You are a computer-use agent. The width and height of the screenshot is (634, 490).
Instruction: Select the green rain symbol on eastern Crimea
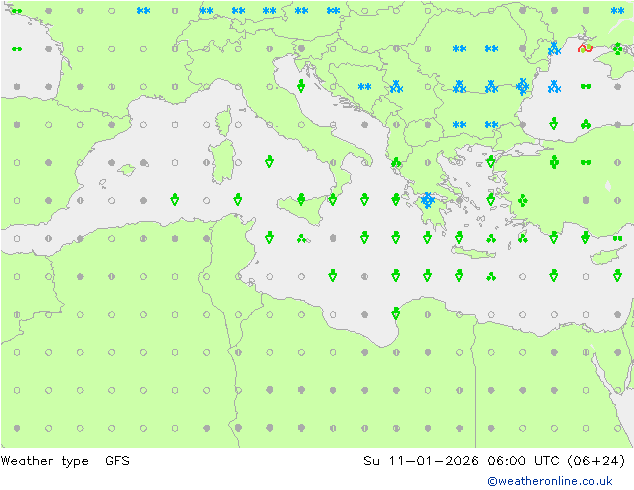[617, 49]
